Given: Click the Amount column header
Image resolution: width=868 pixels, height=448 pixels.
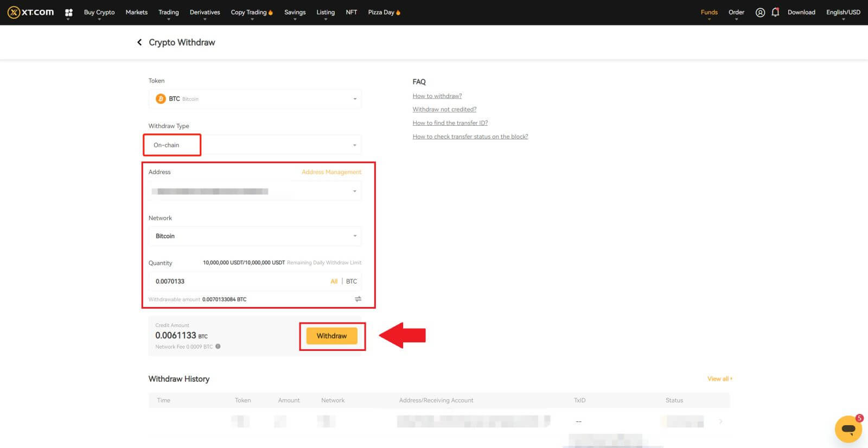Looking at the screenshot, I should pos(289,400).
